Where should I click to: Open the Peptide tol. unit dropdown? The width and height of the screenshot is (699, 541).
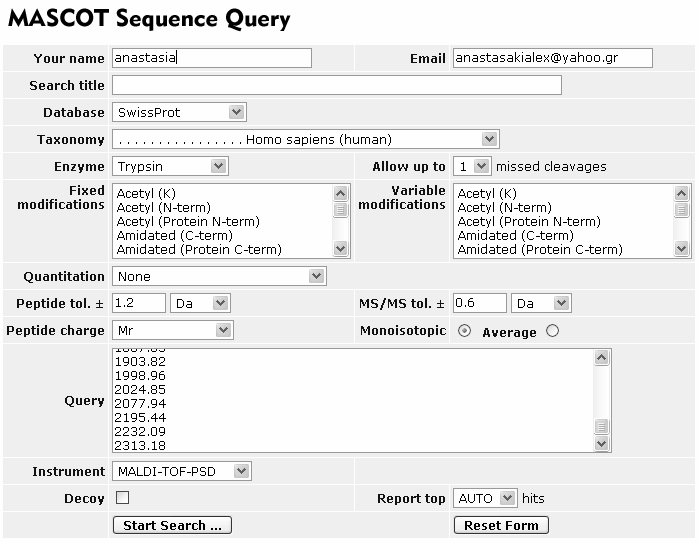coord(201,303)
